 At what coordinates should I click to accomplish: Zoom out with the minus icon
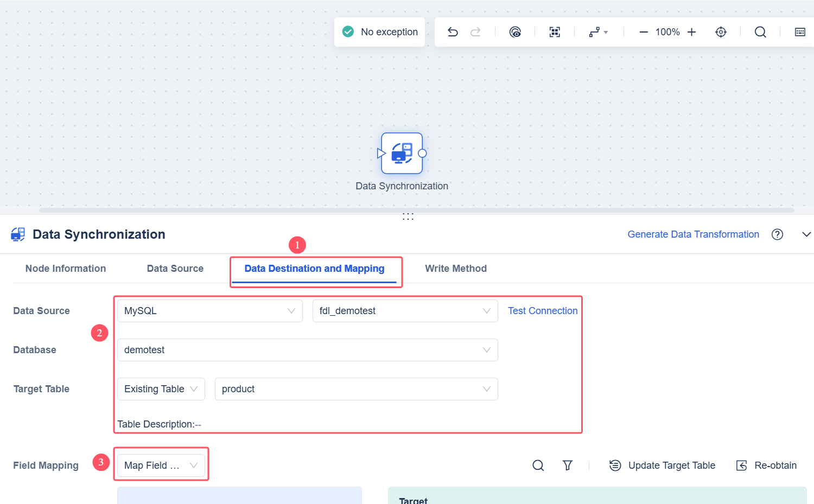click(644, 32)
